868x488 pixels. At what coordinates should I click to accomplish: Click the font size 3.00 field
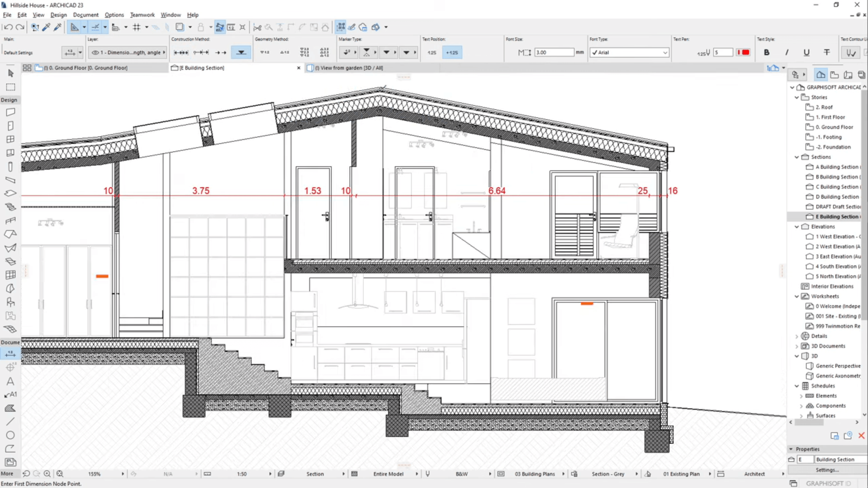[x=554, y=52]
